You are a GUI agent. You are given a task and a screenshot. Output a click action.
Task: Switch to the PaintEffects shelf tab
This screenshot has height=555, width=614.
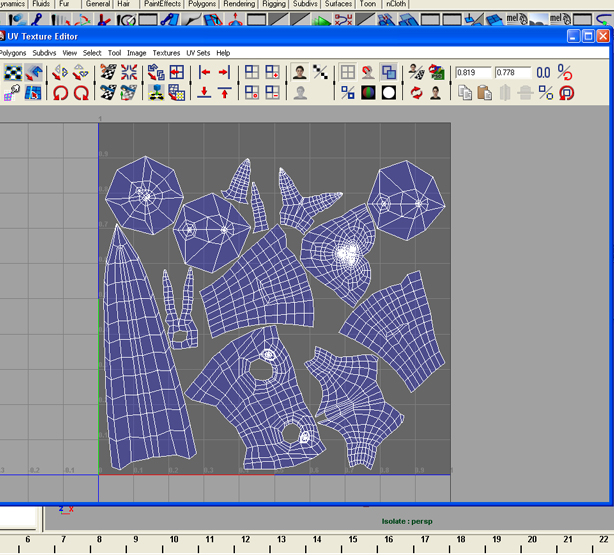click(x=164, y=4)
